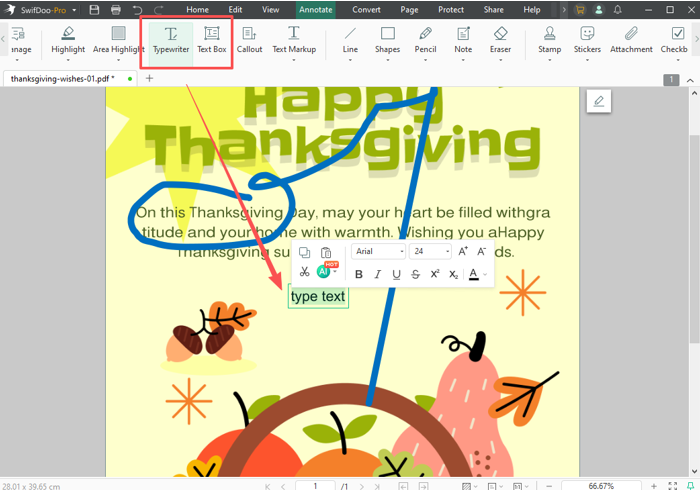Select the Shapes tool
This screenshot has width=700, height=490.
(x=387, y=40)
